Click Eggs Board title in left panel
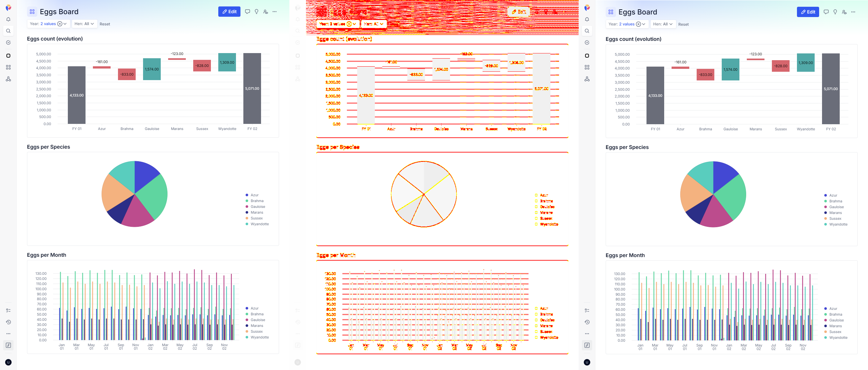868x370 pixels. pos(59,12)
